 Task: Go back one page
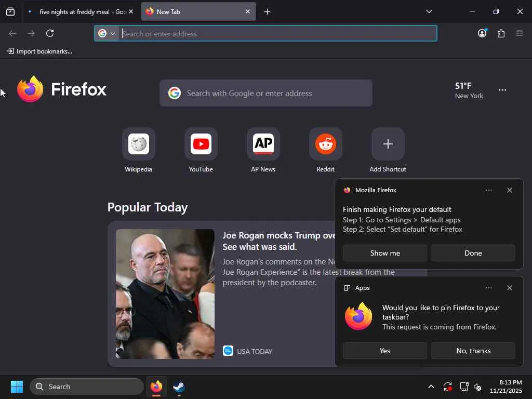coord(12,33)
